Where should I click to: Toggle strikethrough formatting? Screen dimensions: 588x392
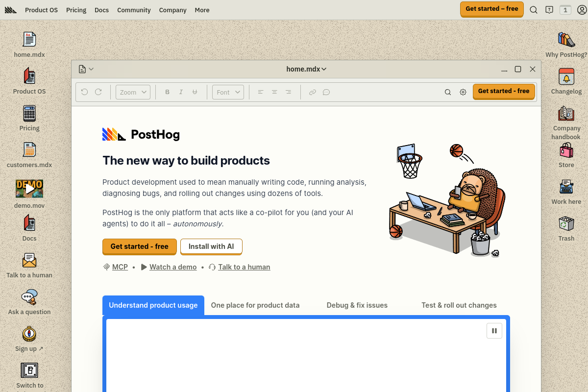195,92
